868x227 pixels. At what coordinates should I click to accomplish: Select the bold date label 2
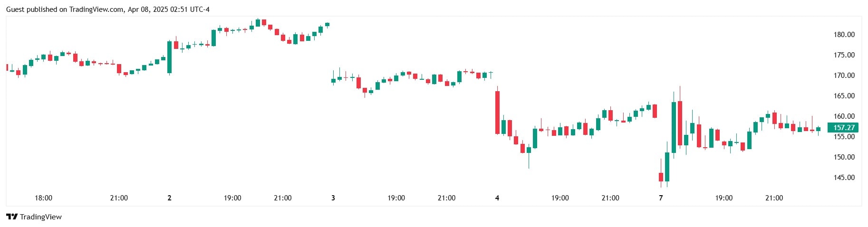point(169,198)
